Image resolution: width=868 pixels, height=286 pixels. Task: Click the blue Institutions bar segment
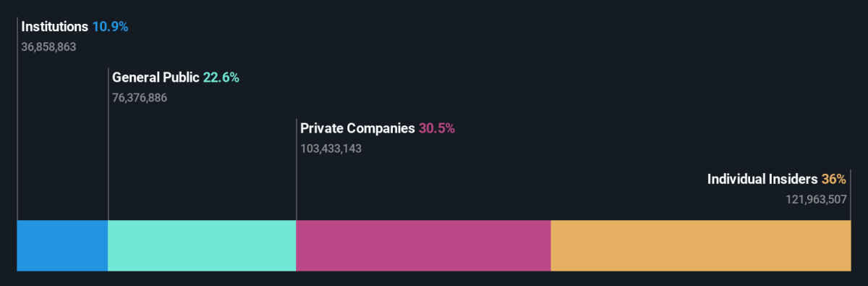point(62,245)
